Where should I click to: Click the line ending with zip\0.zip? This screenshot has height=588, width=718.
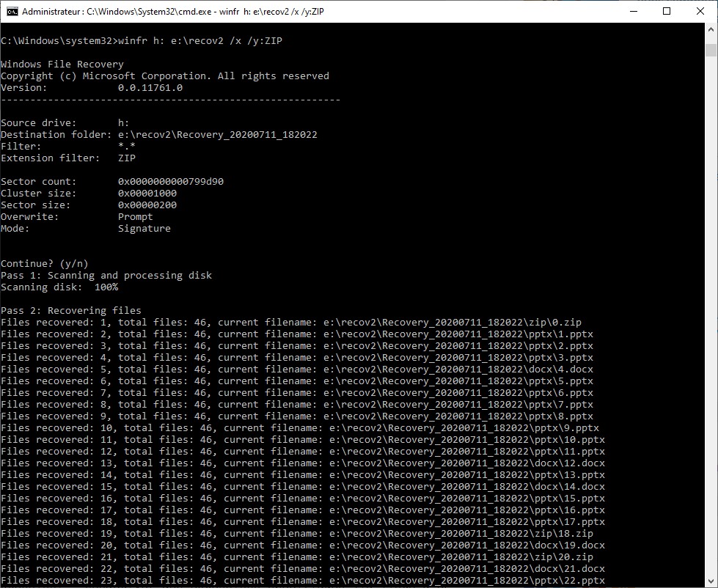coord(291,322)
